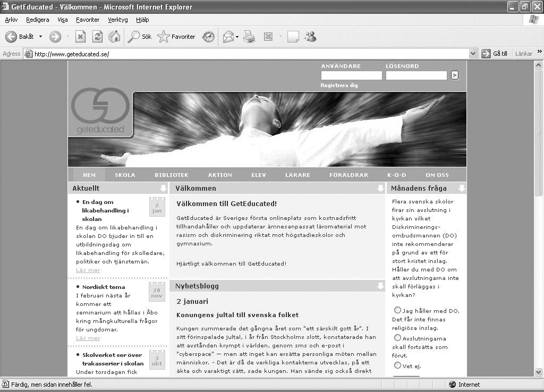Image resolution: width=544 pixels, height=392 pixels.
Task: Click the 20 nov calendar icon
Action: [157, 292]
